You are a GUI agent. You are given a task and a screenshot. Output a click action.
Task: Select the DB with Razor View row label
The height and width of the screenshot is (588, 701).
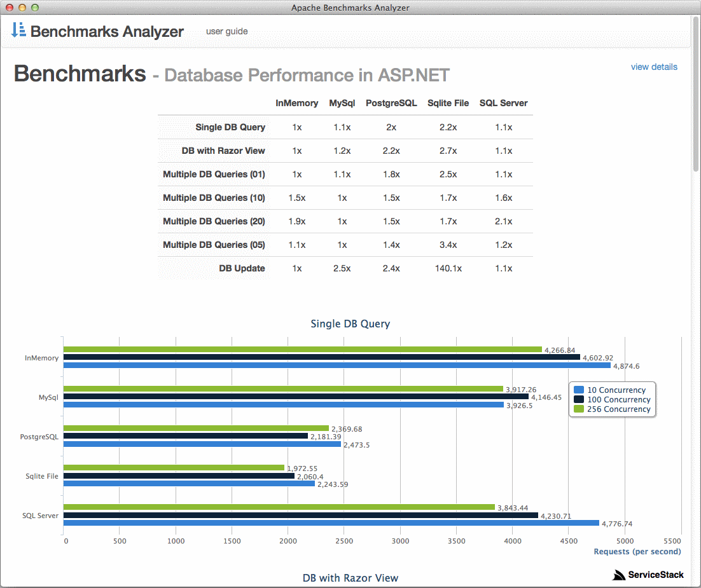pos(223,151)
